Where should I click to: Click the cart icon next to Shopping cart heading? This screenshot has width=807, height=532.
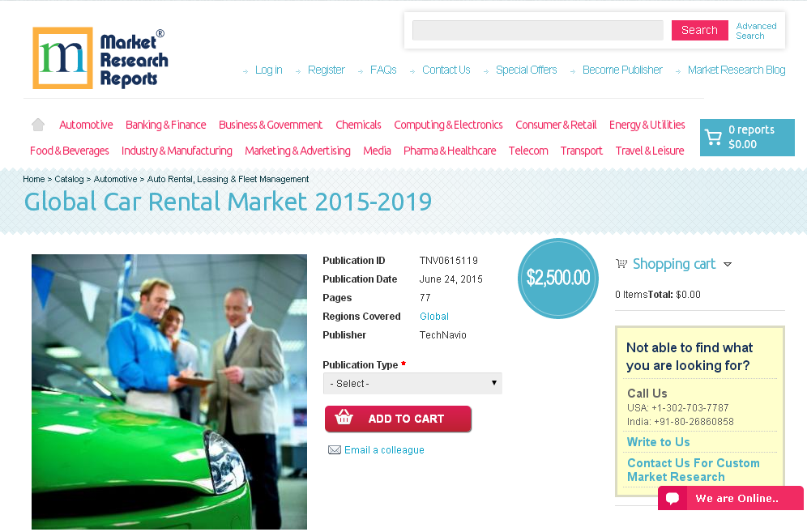(621, 264)
